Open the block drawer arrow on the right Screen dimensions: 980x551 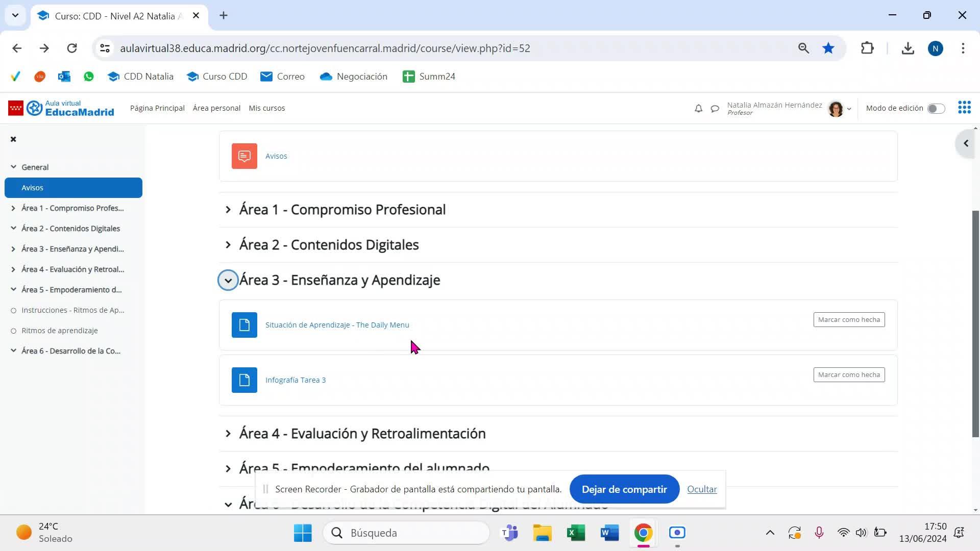pos(966,144)
